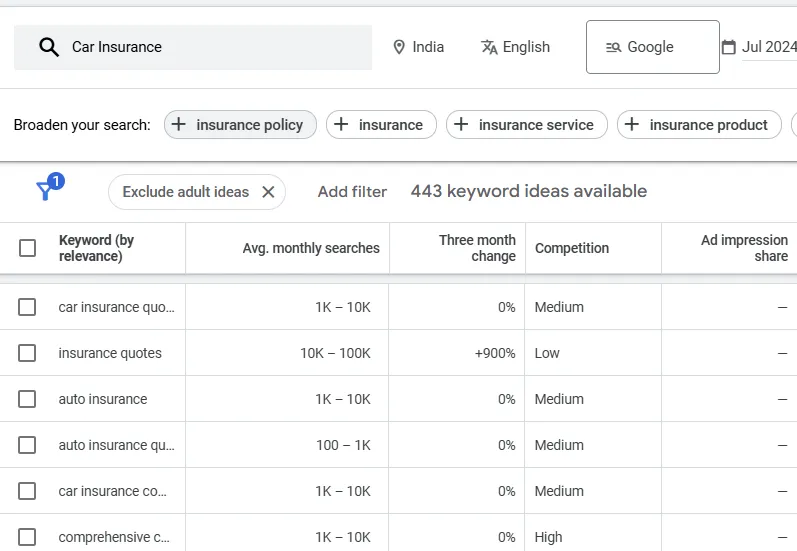
Task: Change the English language setting
Action: coord(515,47)
